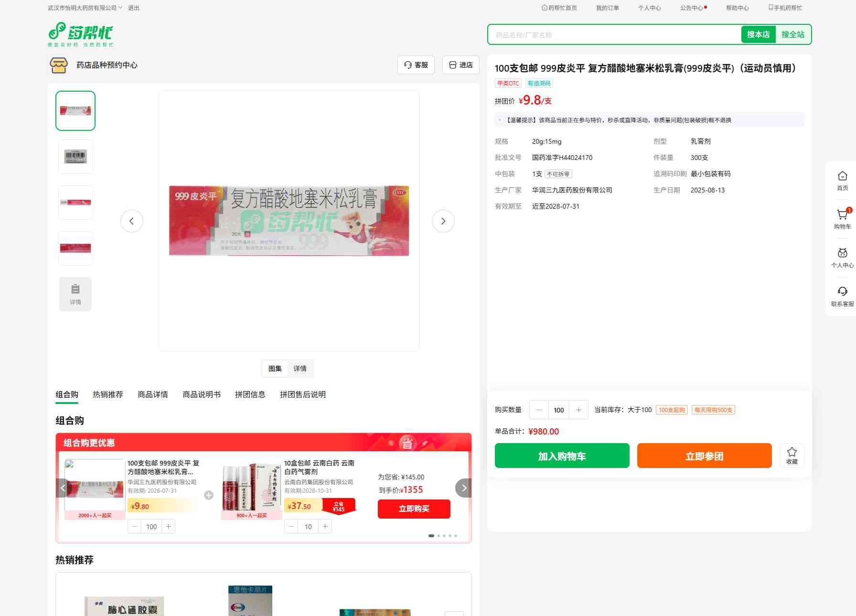The height and width of the screenshot is (616, 856).
Task: Choose 搜全站 search scope
Action: [x=792, y=34]
